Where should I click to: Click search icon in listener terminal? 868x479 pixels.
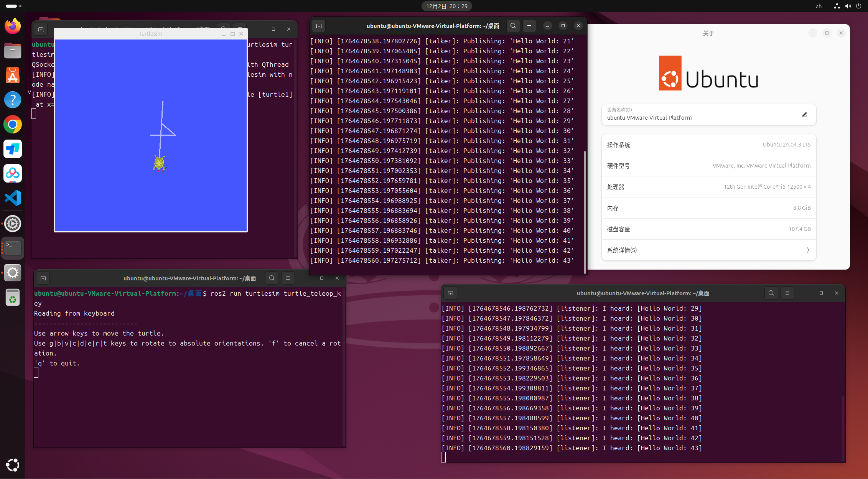tap(771, 293)
